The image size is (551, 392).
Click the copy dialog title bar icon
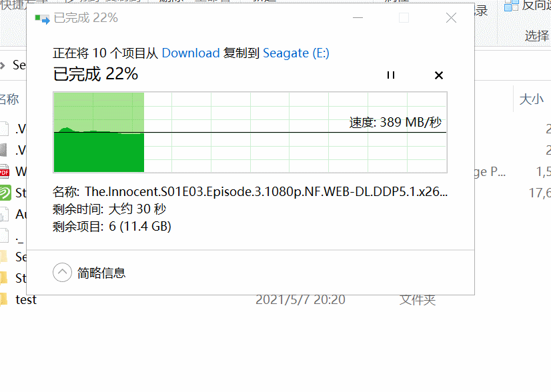tap(42, 19)
